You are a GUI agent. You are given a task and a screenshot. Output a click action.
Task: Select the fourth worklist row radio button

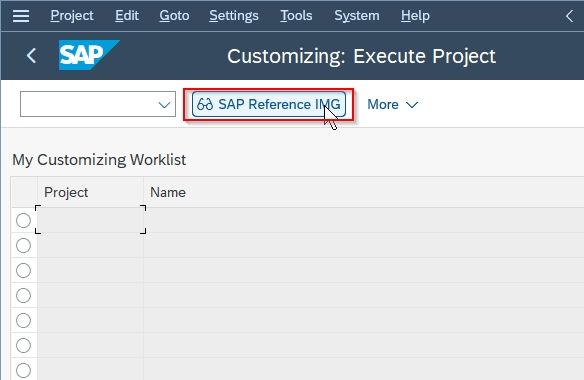click(x=23, y=295)
